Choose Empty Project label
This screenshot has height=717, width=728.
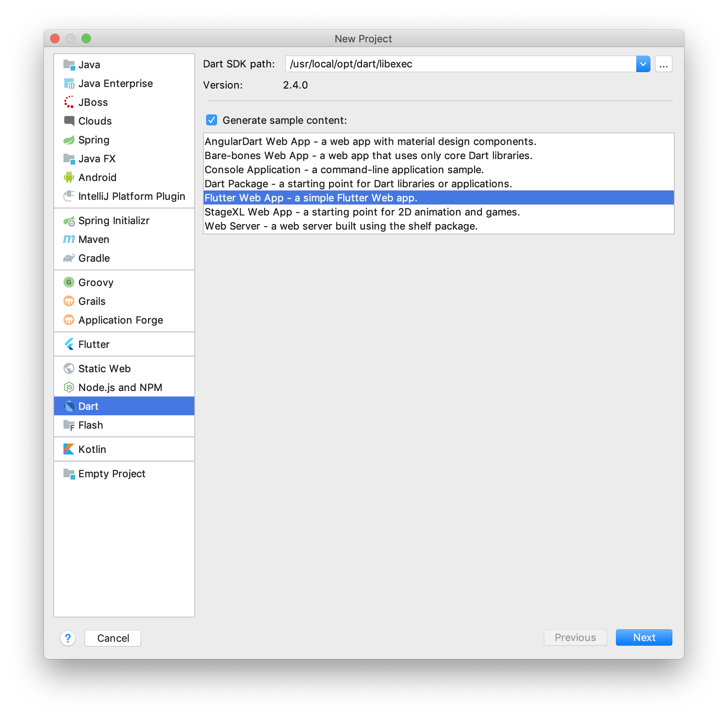112,474
